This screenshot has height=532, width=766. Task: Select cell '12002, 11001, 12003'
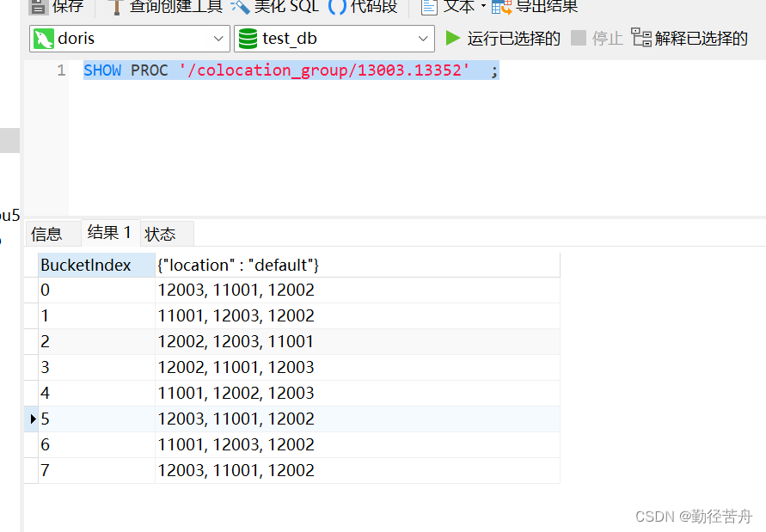(x=358, y=368)
